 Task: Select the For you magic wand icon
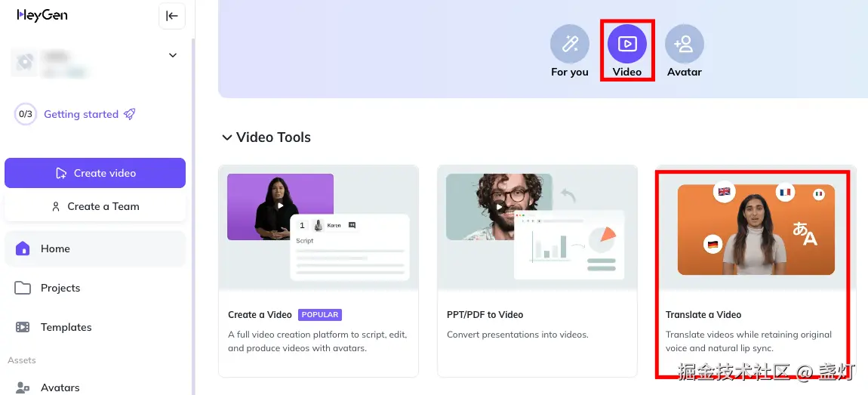pos(570,44)
